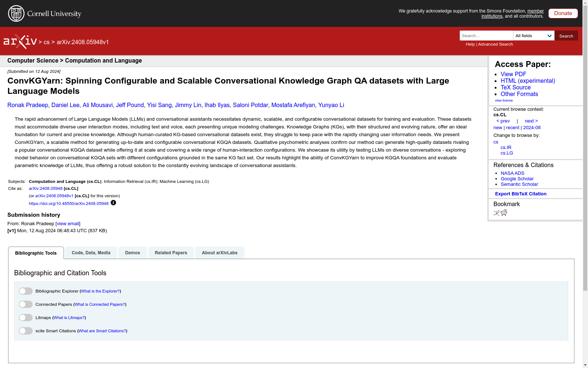Open author Ali Mousavi link
Image resolution: width=588 pixels, height=368 pixels.
[x=98, y=105]
